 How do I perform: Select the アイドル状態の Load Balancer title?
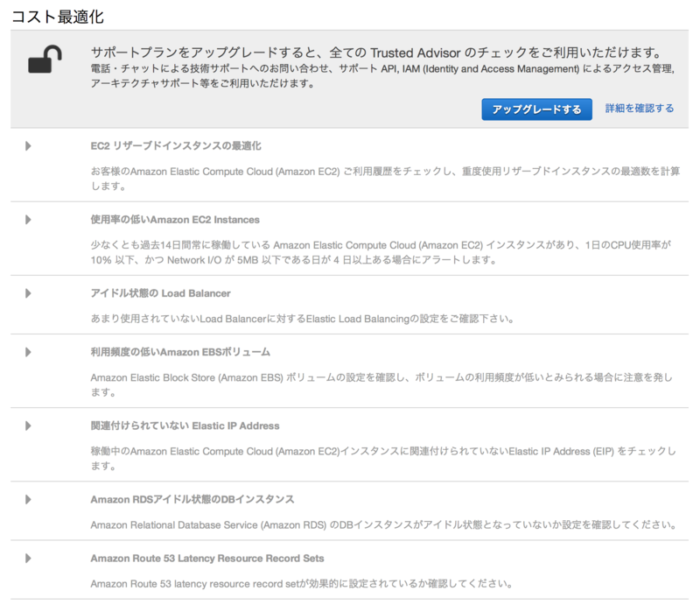point(161,293)
